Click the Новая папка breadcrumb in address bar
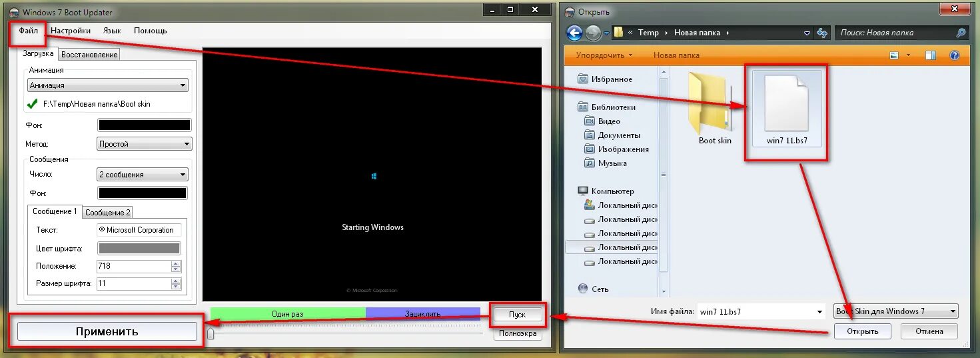Screen dimensions: 980x358 699,33
